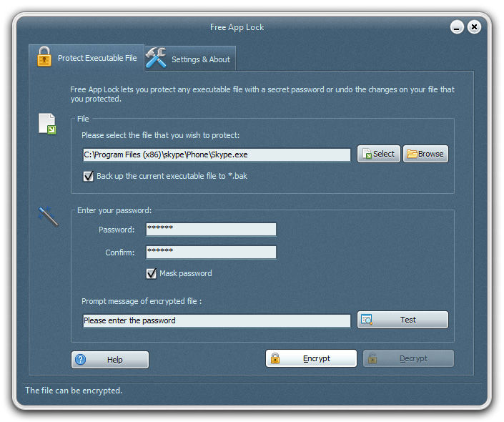Click the question mark icon on Help

80,360
